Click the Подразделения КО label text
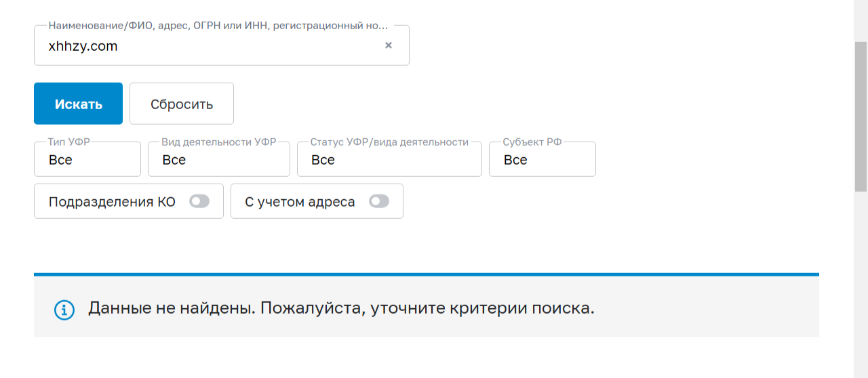 112,202
